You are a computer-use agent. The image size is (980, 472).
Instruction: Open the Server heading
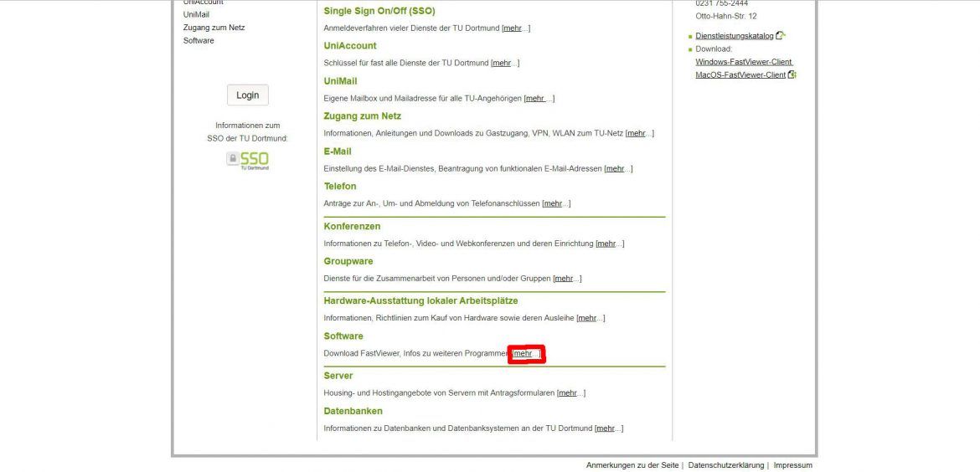[338, 376]
